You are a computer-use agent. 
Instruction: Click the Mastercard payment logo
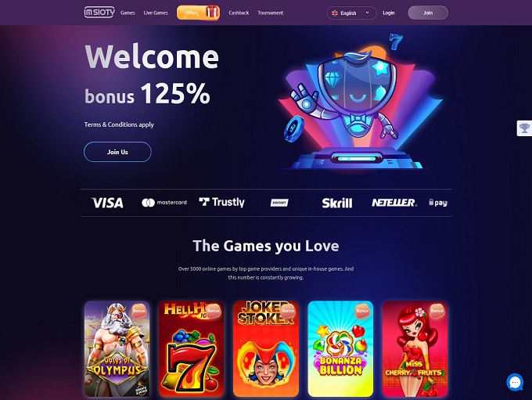(x=164, y=203)
